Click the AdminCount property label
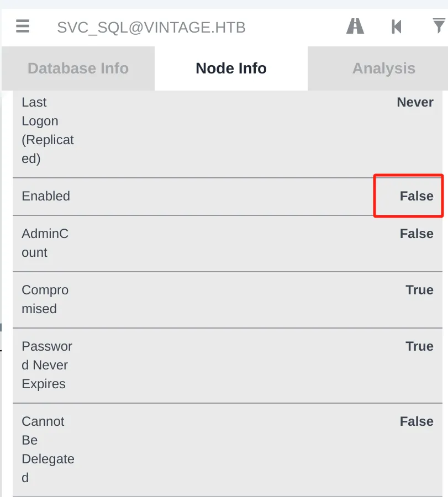The height and width of the screenshot is (497, 448). [x=45, y=243]
